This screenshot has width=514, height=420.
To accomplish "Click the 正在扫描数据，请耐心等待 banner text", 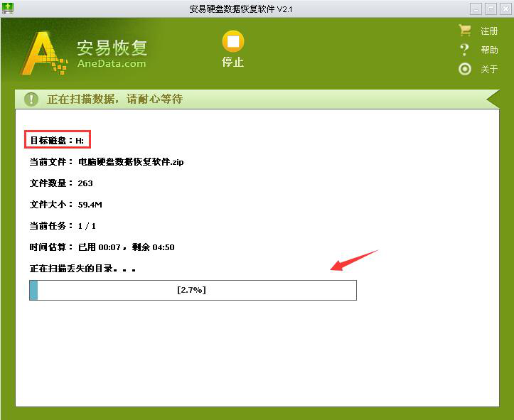I will (x=114, y=99).
